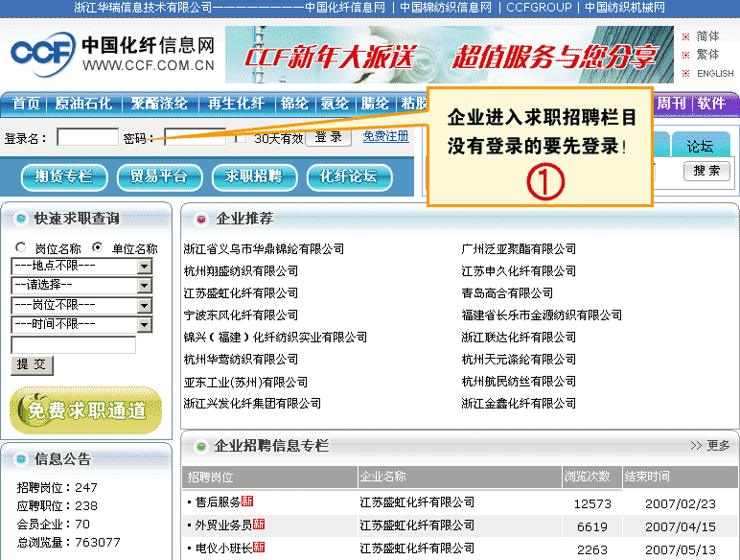Image resolution: width=740 pixels, height=560 pixels.
Task: Click the bullet icon beside 快速求职查询 heading
Action: pyautogui.click(x=21, y=219)
